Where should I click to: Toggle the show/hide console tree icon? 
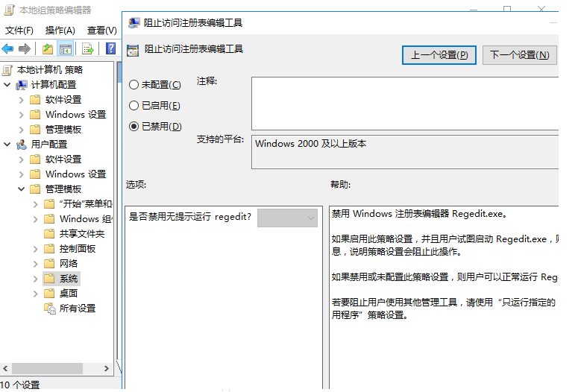(x=66, y=49)
